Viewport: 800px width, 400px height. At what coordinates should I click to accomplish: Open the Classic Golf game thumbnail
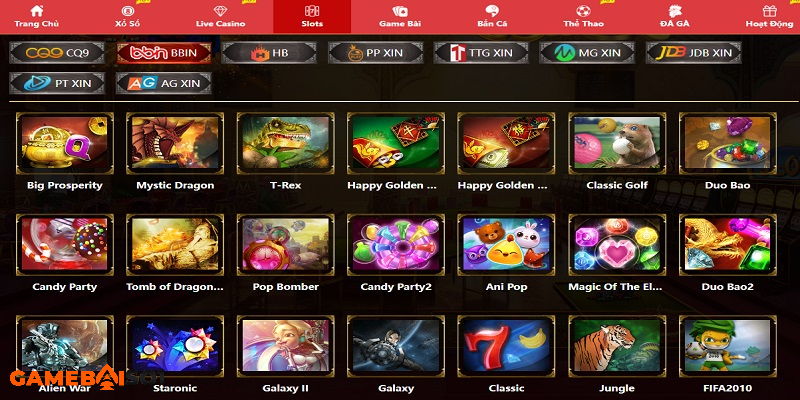click(617, 143)
